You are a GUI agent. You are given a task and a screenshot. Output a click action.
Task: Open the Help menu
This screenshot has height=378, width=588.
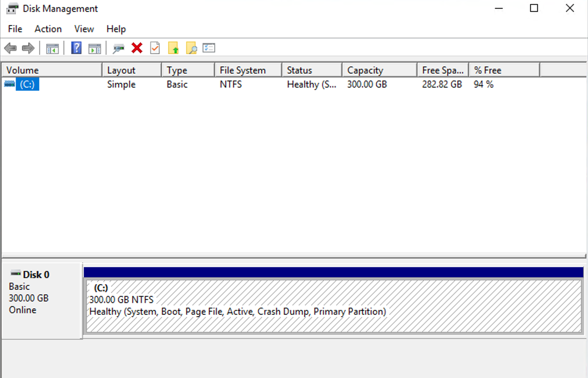[x=116, y=29]
